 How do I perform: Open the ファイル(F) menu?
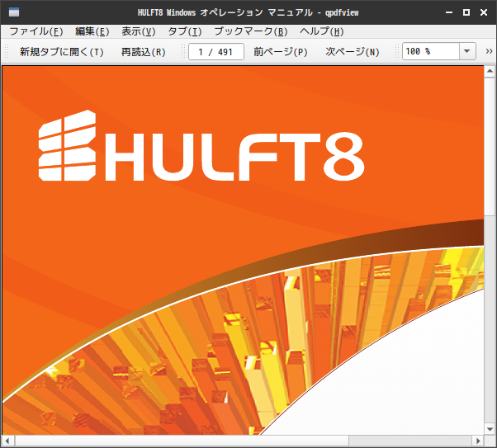coord(36,31)
